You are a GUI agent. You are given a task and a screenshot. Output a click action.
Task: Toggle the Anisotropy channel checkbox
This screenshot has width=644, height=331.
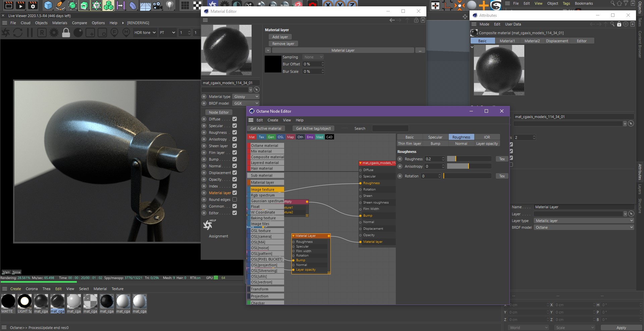[x=235, y=139]
